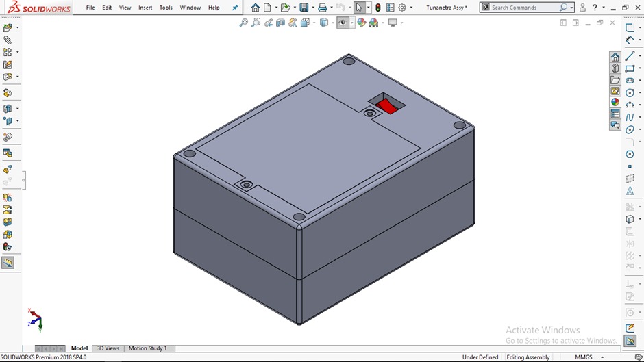Click the Open file folder icon
This screenshot has height=362, width=644.
coord(285,8)
